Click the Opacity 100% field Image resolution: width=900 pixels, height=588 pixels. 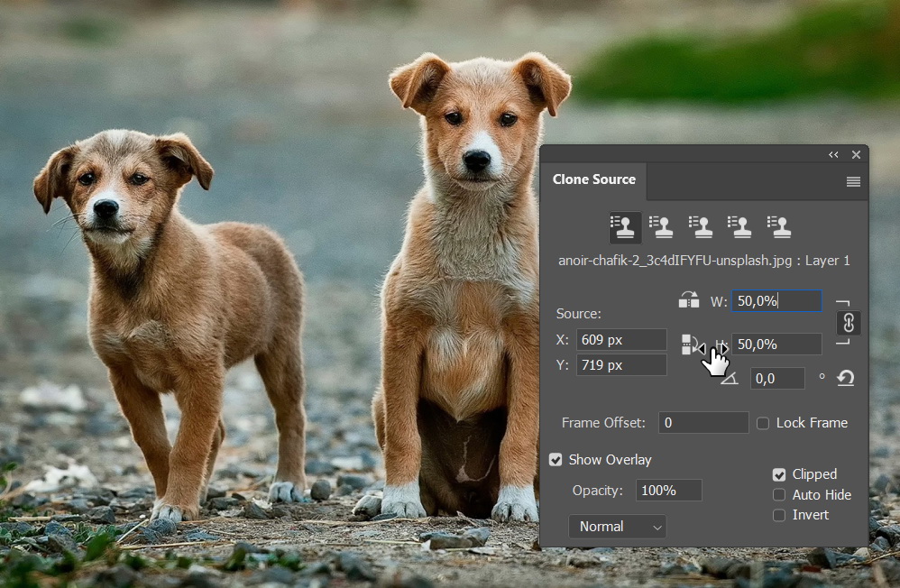pos(668,491)
